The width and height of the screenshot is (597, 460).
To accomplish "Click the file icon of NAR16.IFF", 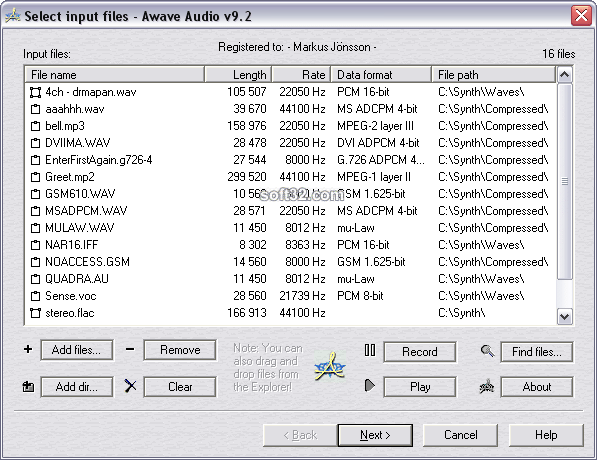I will (x=35, y=245).
